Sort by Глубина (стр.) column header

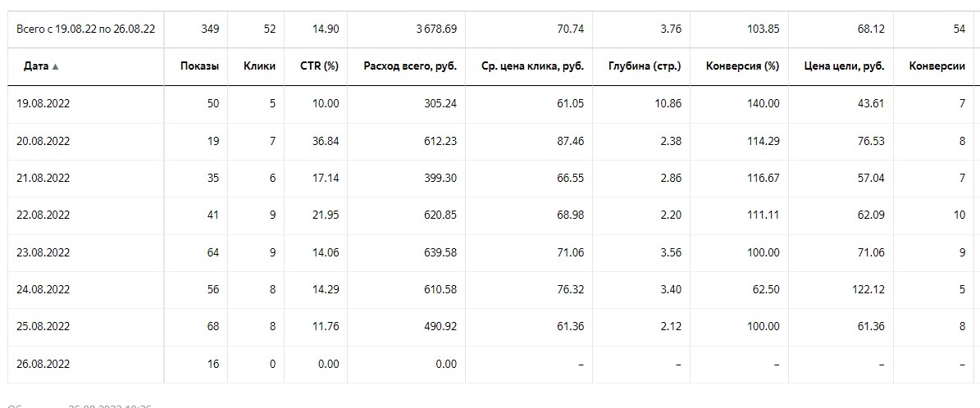click(645, 66)
